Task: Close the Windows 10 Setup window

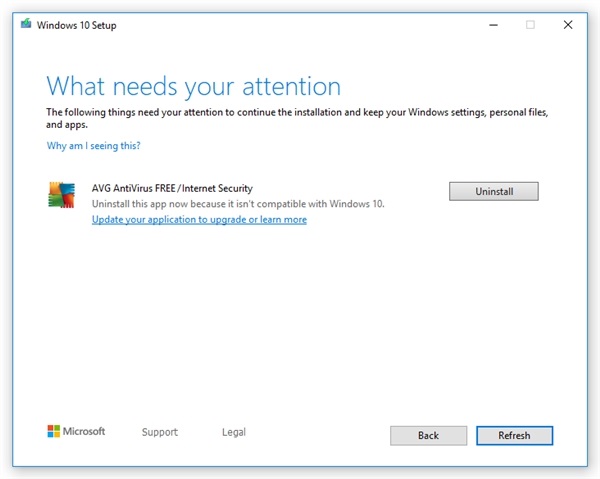Action: point(568,25)
